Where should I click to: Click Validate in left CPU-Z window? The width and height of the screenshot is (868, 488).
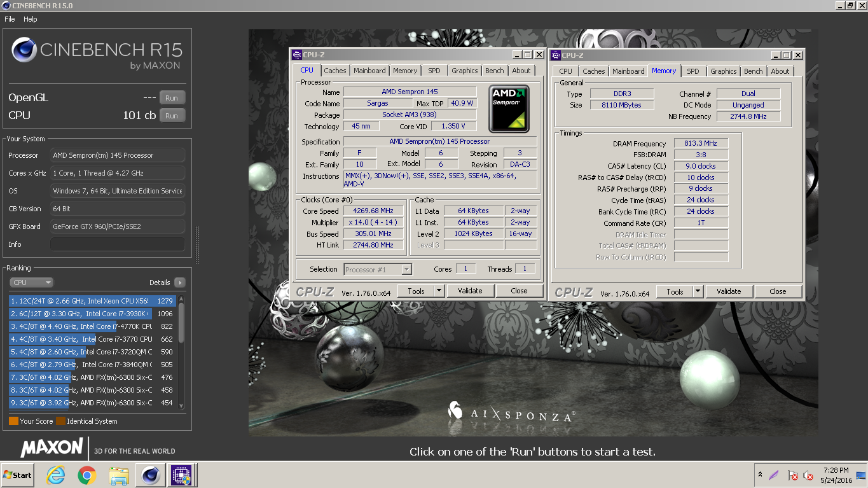470,291
